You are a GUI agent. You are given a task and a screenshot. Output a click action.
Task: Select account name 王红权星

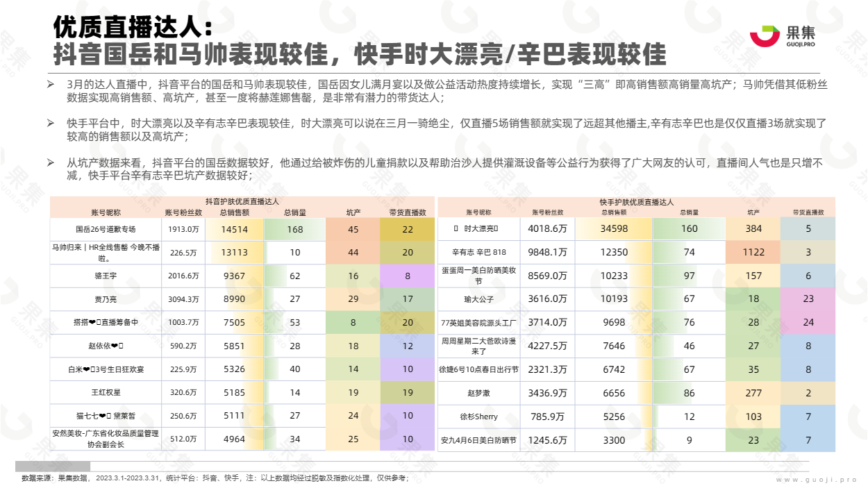106,393
